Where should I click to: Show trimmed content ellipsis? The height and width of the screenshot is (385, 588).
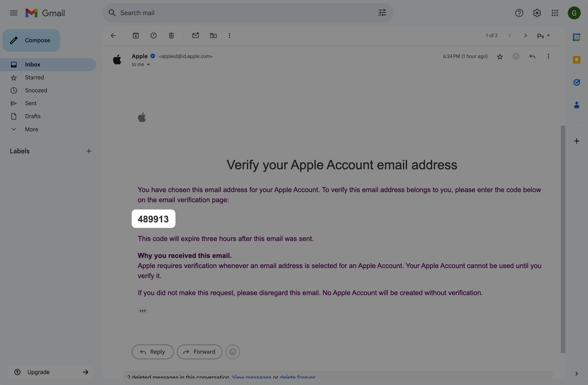click(142, 311)
